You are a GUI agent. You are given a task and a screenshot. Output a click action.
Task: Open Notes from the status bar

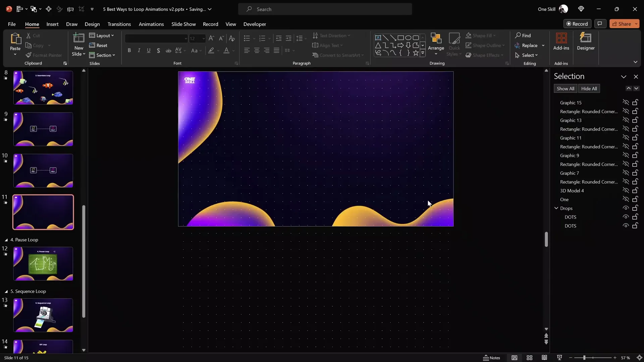tap(491, 358)
